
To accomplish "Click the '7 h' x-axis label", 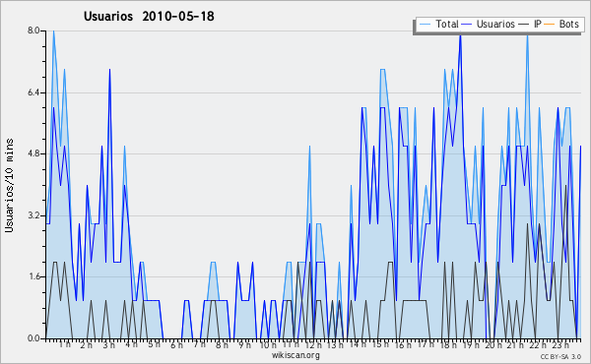I will click(199, 344).
